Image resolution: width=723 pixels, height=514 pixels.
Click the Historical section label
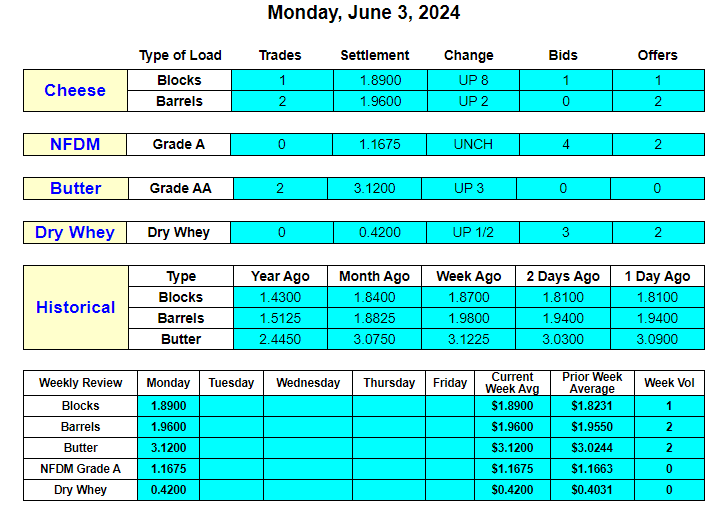coord(76,307)
